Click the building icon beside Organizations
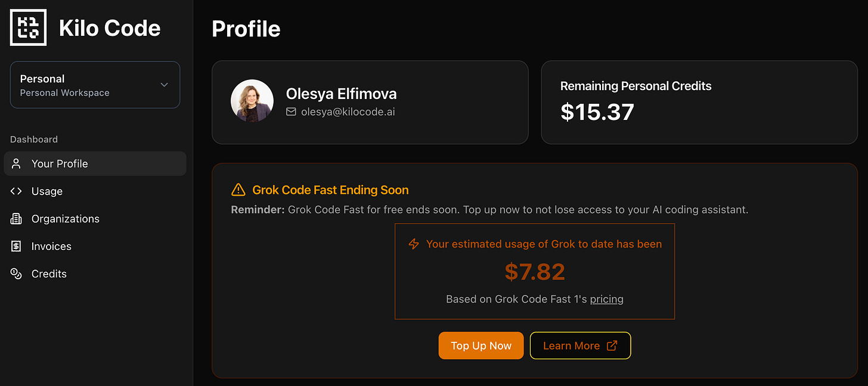Image resolution: width=868 pixels, height=386 pixels. (x=16, y=218)
